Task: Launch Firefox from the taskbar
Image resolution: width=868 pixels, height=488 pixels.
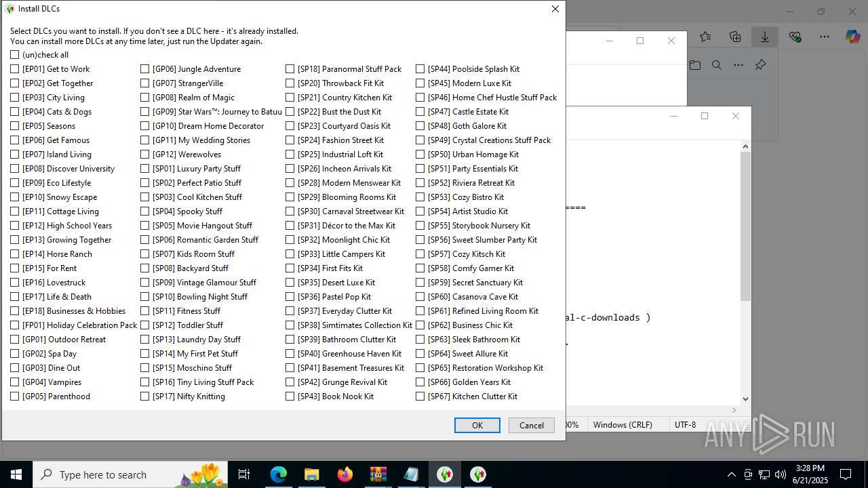Action: pyautogui.click(x=344, y=474)
